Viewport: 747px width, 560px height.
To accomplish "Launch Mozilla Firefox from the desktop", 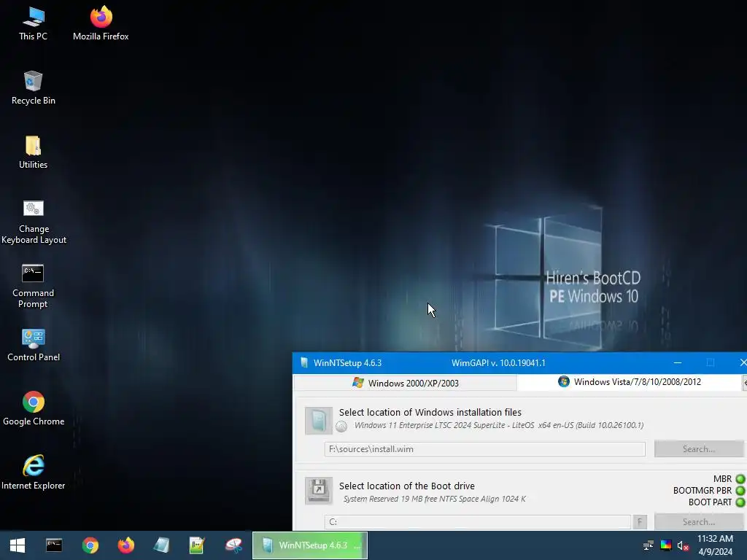I will (x=101, y=23).
